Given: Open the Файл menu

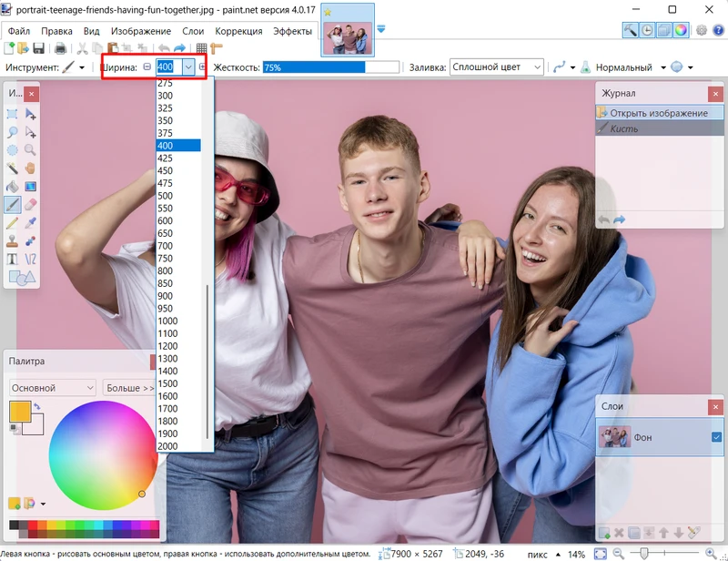Looking at the screenshot, I should point(19,31).
